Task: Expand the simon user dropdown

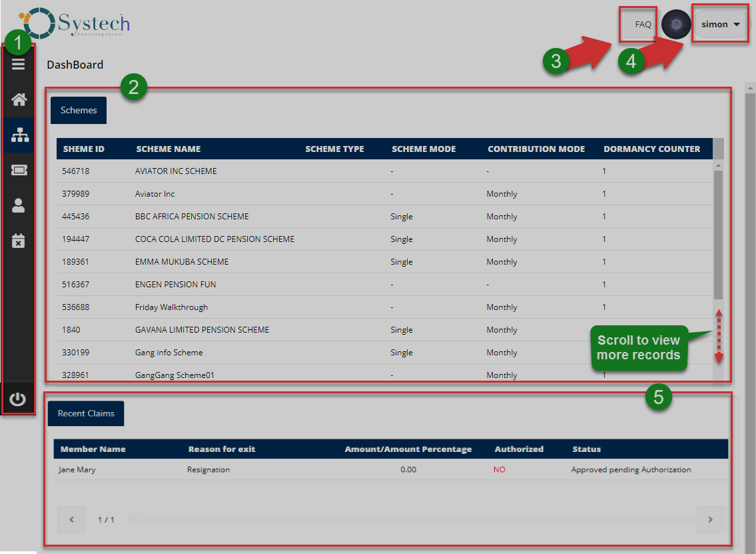Action: coord(721,25)
